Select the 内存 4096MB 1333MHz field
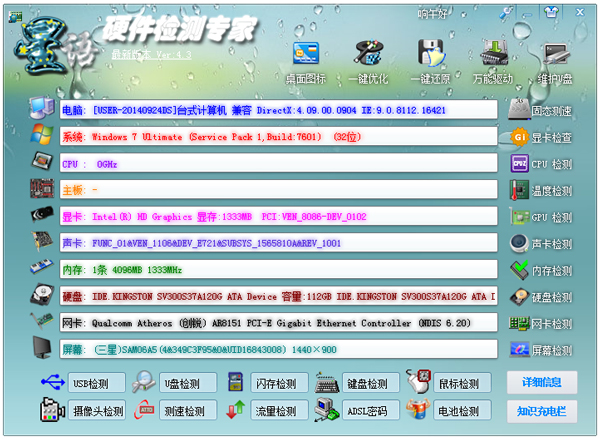This screenshot has height=439, width=600. 279,270
